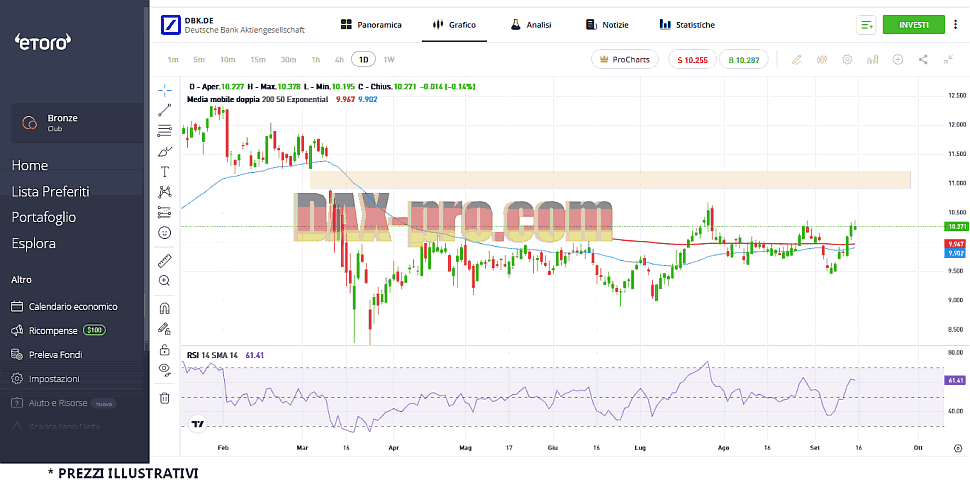This screenshot has height=482, width=970.
Task: Go to Home in sidebar
Action: click(x=30, y=165)
